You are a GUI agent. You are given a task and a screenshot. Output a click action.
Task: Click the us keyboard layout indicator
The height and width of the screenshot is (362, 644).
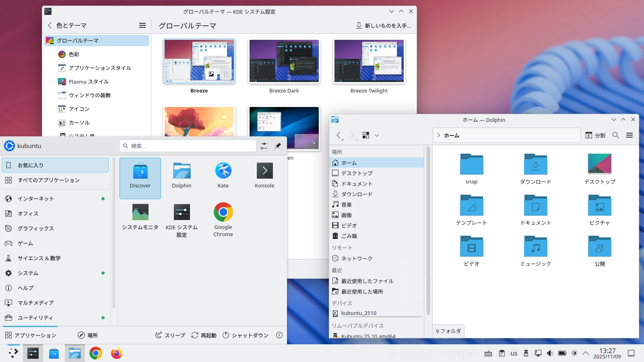coord(514,353)
